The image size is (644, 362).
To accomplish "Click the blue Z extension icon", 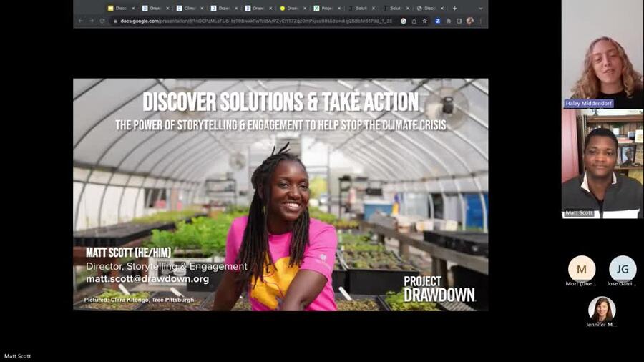I will coord(437,21).
